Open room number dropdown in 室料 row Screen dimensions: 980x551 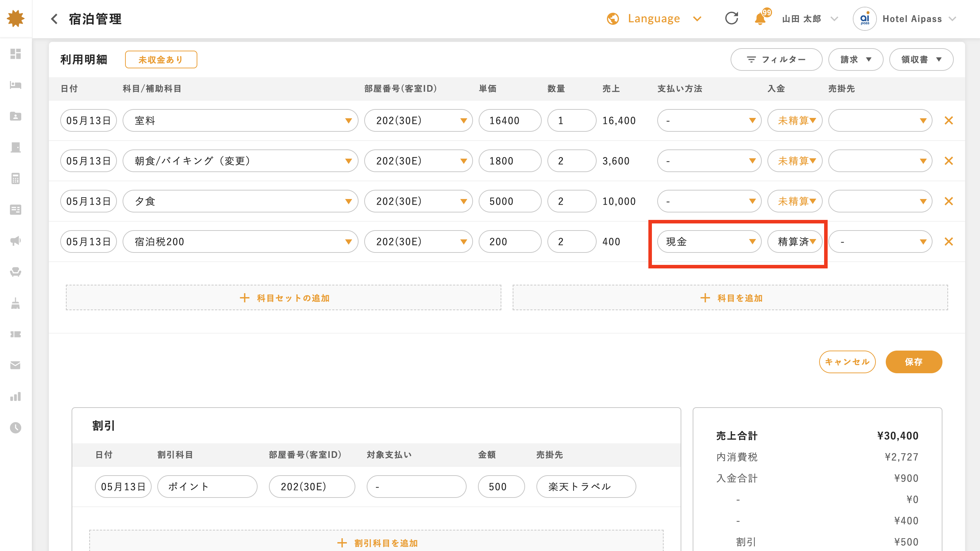[418, 120]
